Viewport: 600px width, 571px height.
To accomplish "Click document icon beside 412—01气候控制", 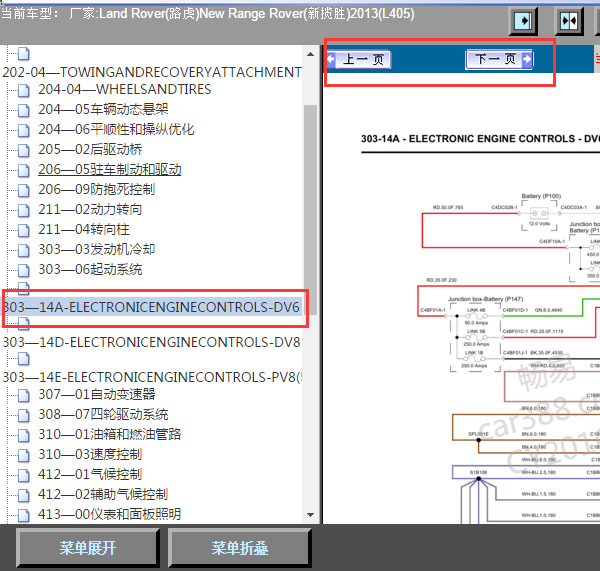I will click(24, 475).
